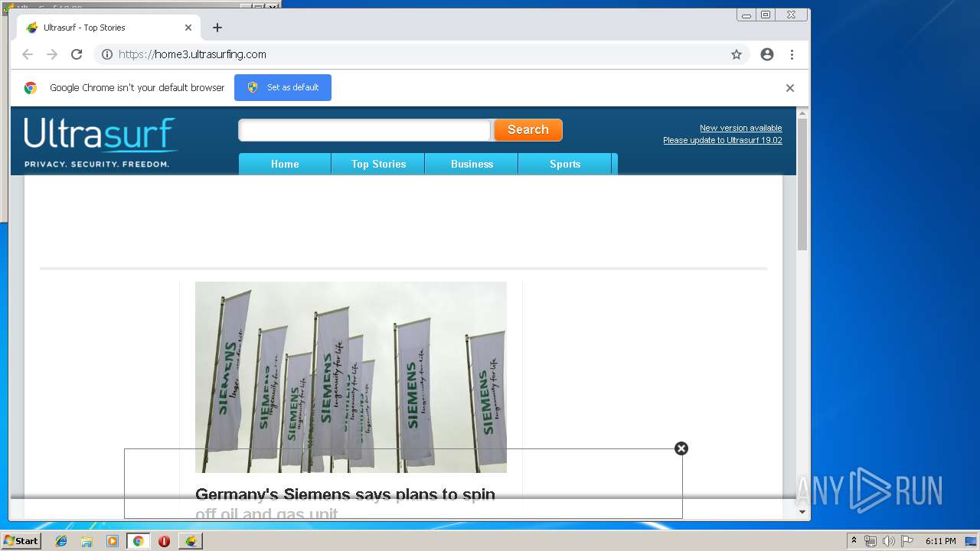Viewport: 980px width, 551px height.
Task: Click the taskbar clock 6:11 PM
Action: pos(940,541)
